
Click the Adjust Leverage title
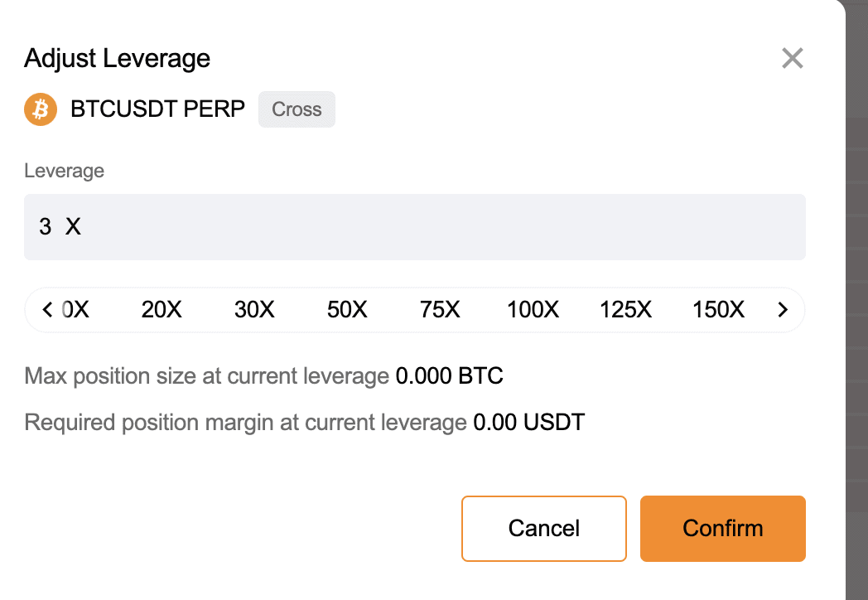tap(117, 59)
